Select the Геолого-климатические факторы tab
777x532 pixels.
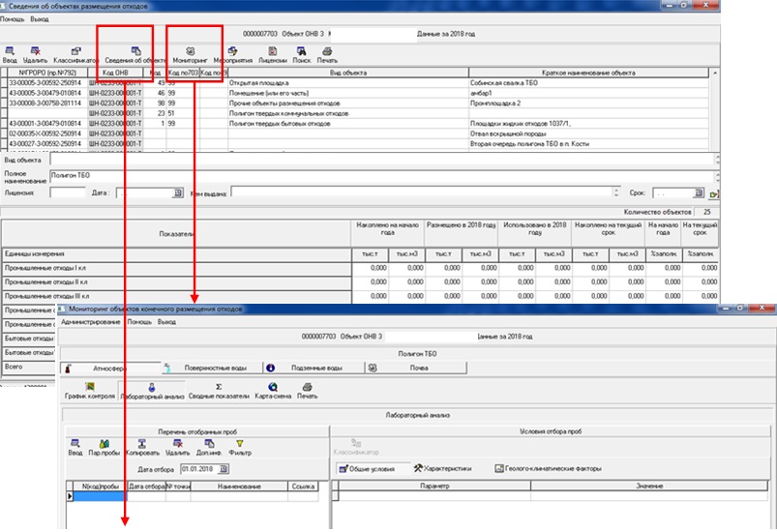549,468
